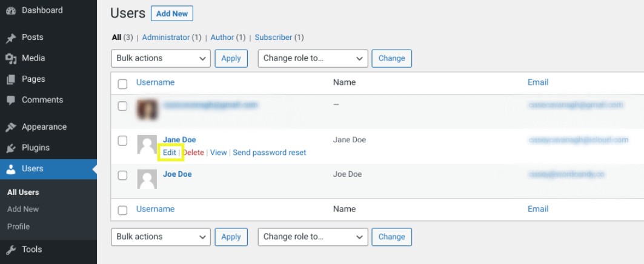Click the Dashboard gauge icon in sidebar
The width and height of the screenshot is (644, 264).
coord(11,10)
